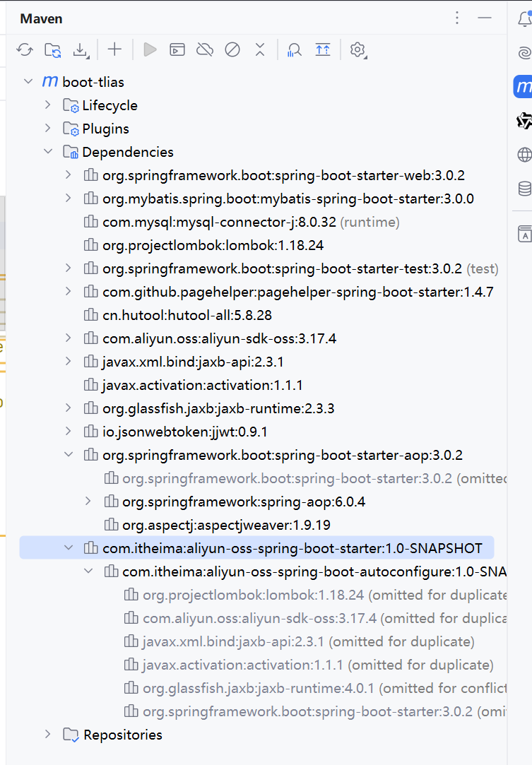Open Analyze Dependencies icon
This screenshot has width=532, height=765.
point(295,49)
